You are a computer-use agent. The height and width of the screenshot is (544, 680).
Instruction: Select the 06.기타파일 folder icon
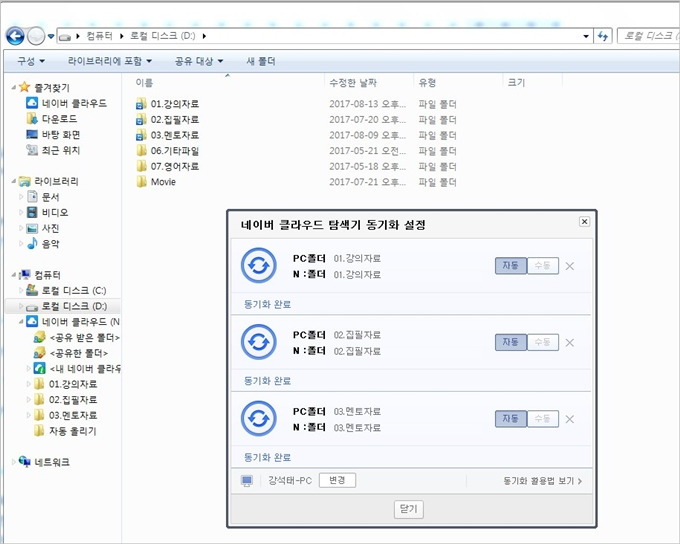click(x=141, y=151)
